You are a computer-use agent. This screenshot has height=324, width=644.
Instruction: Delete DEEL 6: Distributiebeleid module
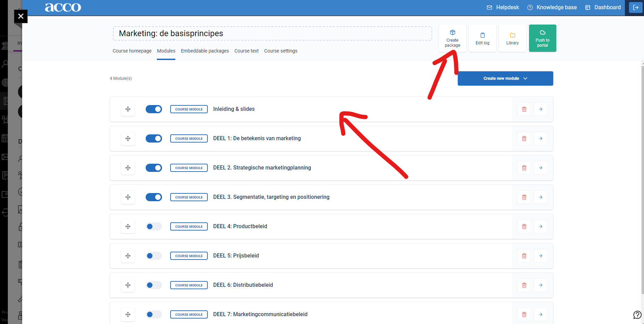(x=524, y=285)
